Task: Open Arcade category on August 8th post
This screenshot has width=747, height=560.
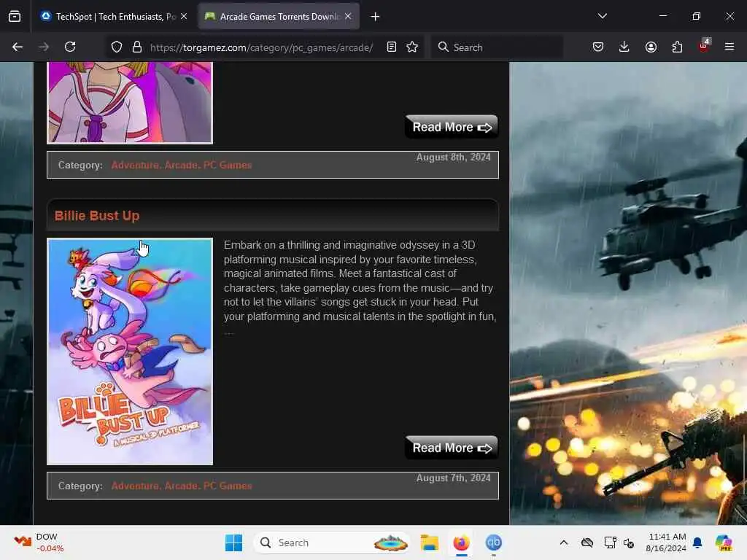Action: tap(181, 166)
